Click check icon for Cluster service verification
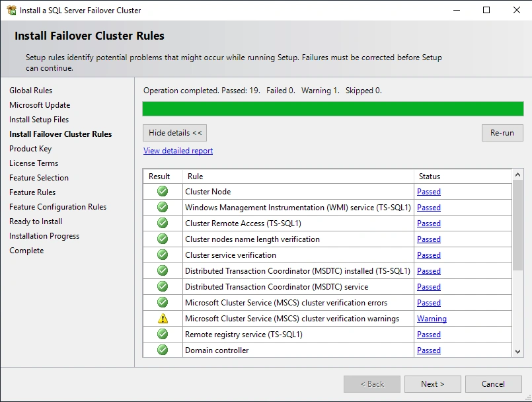The height and width of the screenshot is (402, 532). click(163, 255)
